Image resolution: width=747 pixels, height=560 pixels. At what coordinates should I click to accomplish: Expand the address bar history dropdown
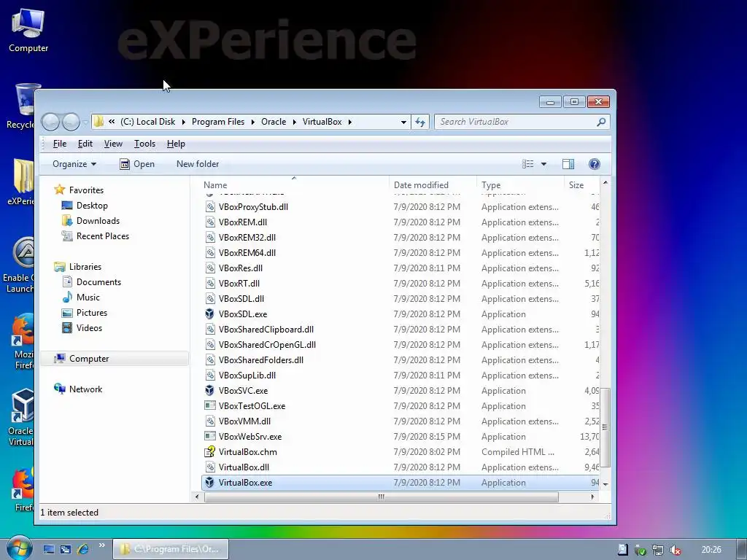click(x=403, y=122)
